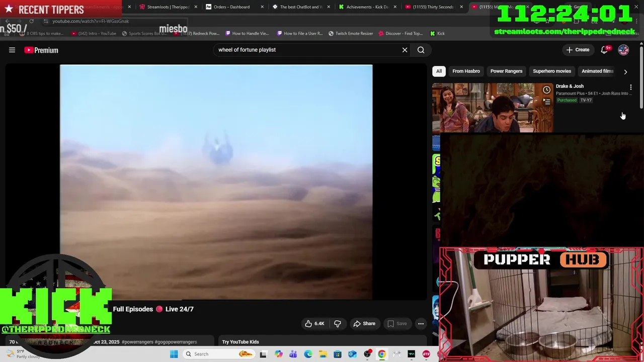Open more actions menu beside the Save button

pos(421,324)
